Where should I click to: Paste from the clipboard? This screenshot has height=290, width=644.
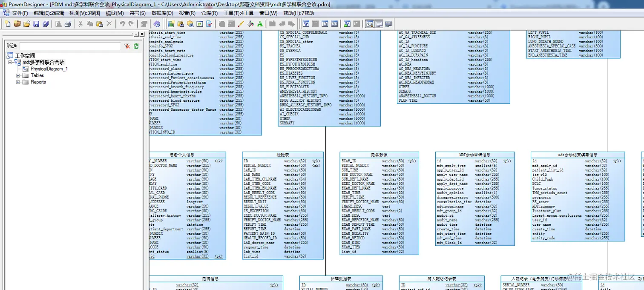tap(100, 24)
